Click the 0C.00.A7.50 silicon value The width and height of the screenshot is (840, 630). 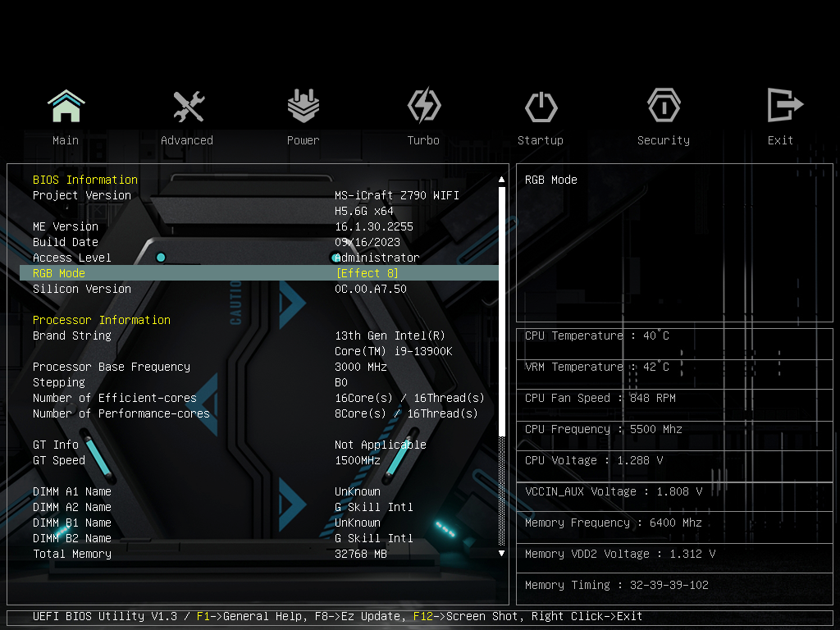coord(371,289)
